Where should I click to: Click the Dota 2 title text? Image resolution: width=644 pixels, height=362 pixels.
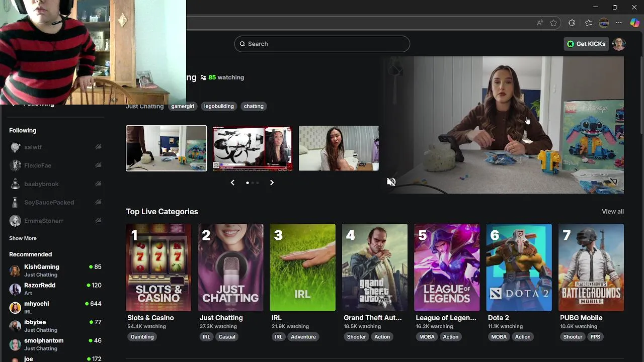coord(499,318)
